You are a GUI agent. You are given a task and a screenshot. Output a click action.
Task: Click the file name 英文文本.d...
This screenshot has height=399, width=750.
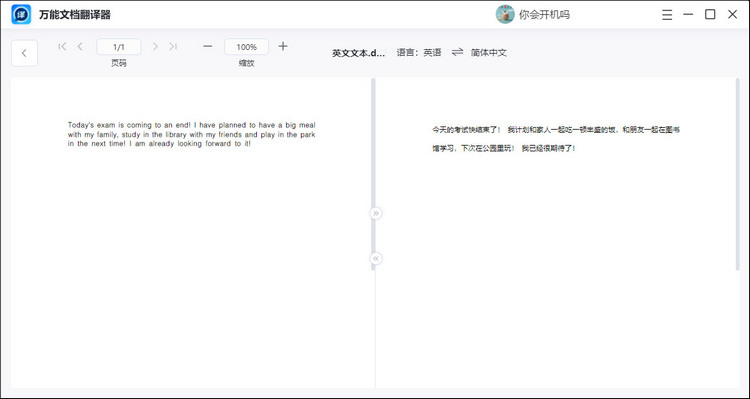358,53
